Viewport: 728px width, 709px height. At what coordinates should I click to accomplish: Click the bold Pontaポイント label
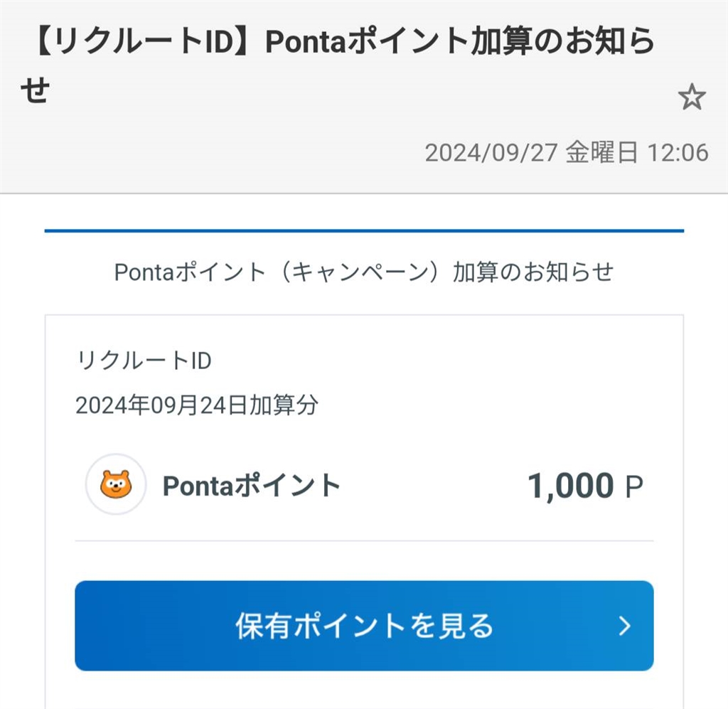(252, 486)
